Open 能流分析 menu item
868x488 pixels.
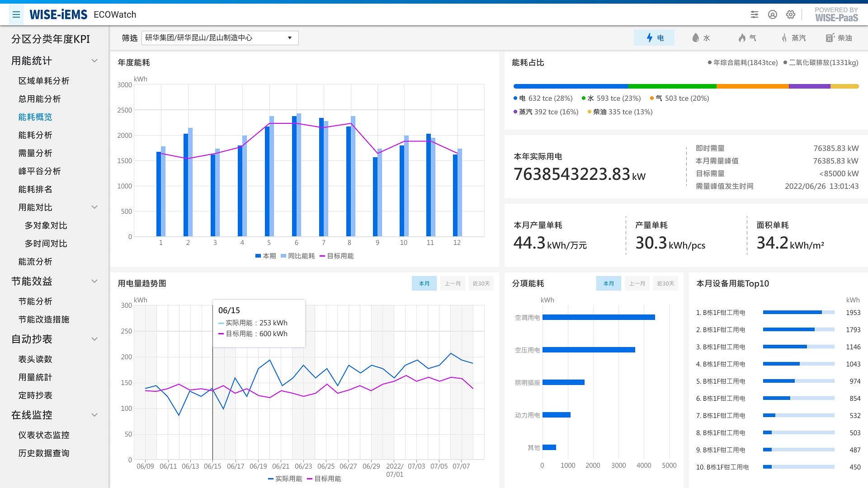click(x=35, y=262)
